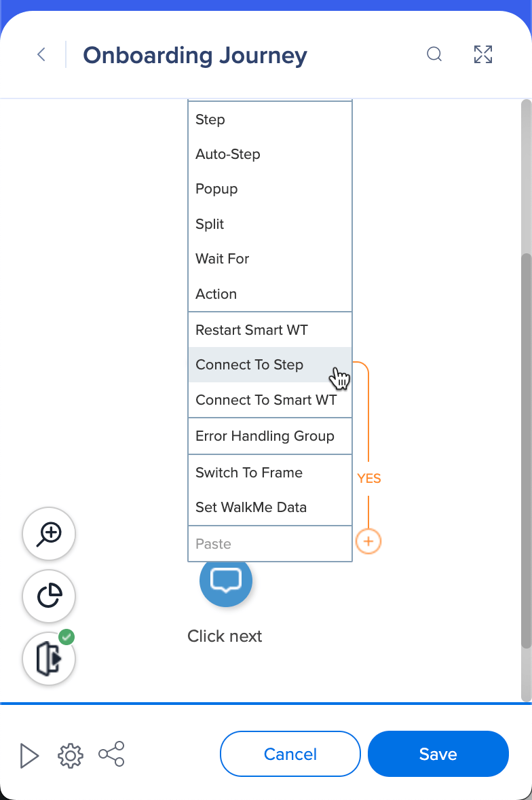Screen dimensions: 532x800
Task: Choose Auto-Step from the menu
Action: point(228,154)
